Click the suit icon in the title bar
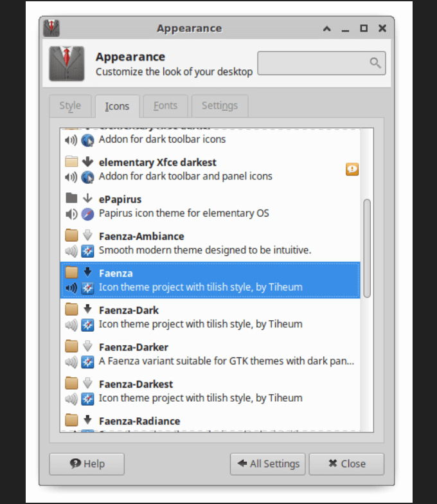437x504 pixels. (x=51, y=28)
